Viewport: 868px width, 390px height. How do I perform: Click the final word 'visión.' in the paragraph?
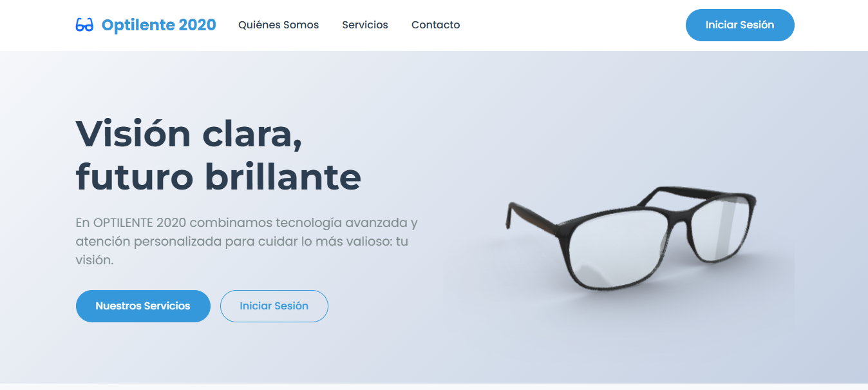tap(95, 260)
